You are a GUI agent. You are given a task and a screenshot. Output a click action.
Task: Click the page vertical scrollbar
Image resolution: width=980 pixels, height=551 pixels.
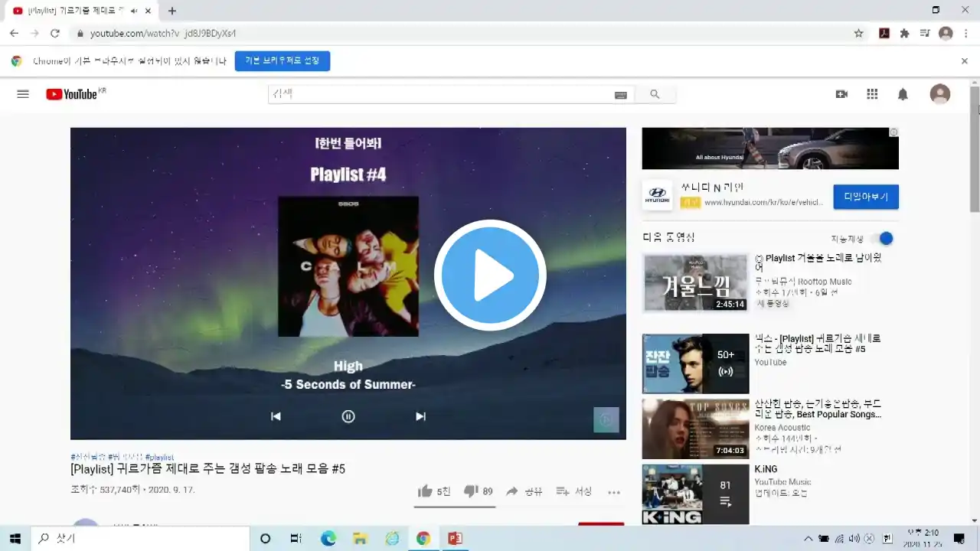tap(975, 149)
